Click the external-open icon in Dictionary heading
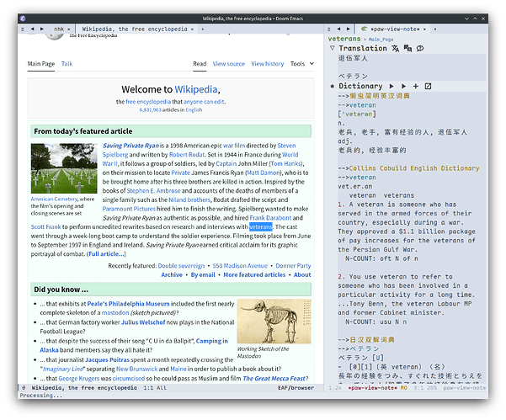Viewport: 506px width, 420px height. (428, 86)
